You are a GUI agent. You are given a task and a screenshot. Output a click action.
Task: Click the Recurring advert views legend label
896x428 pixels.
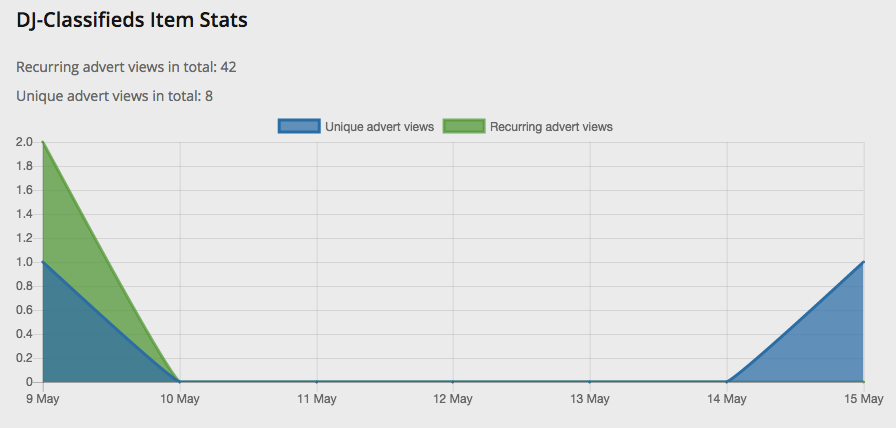tap(551, 127)
